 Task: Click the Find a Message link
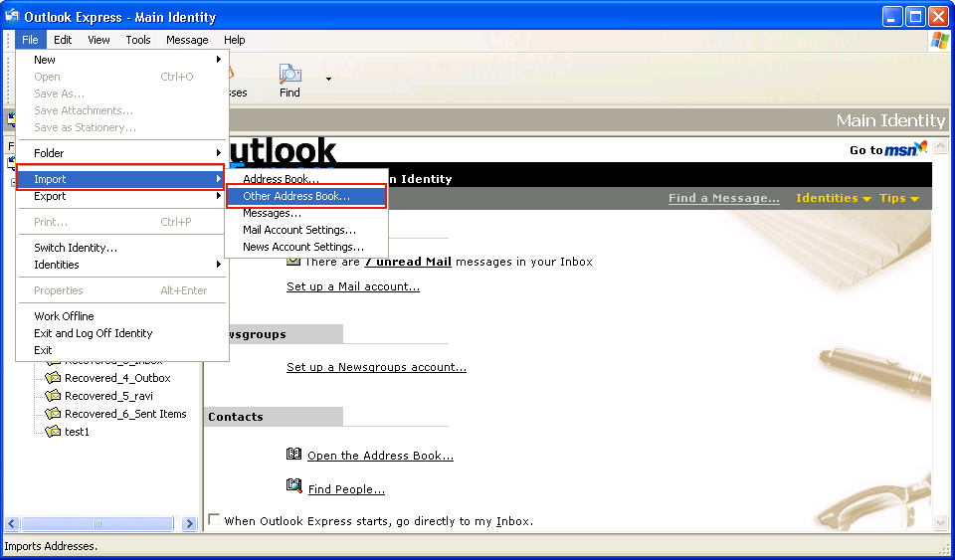tap(724, 198)
